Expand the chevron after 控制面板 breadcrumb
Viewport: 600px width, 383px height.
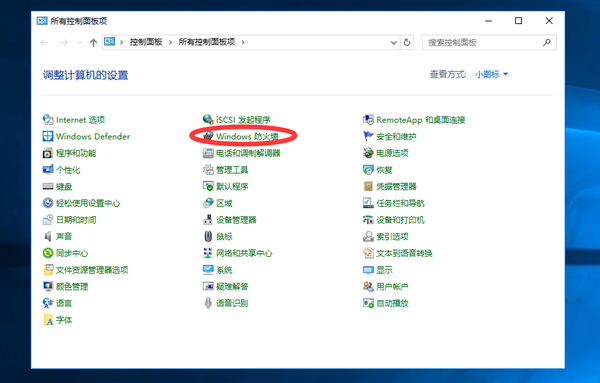(170, 42)
